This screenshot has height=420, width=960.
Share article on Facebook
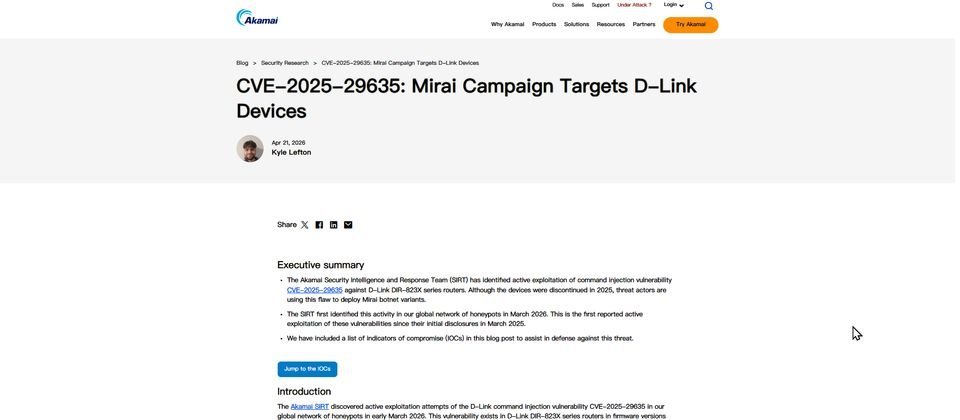tap(319, 225)
